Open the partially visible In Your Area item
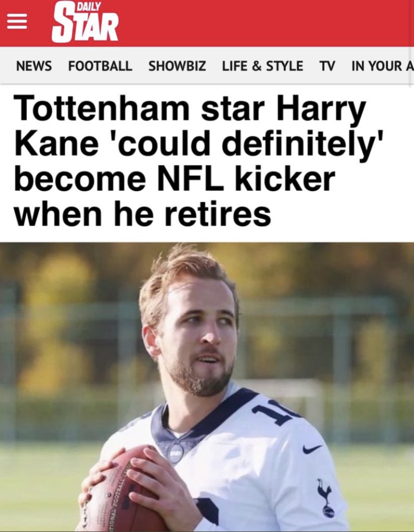414x532 pixels. [382, 66]
